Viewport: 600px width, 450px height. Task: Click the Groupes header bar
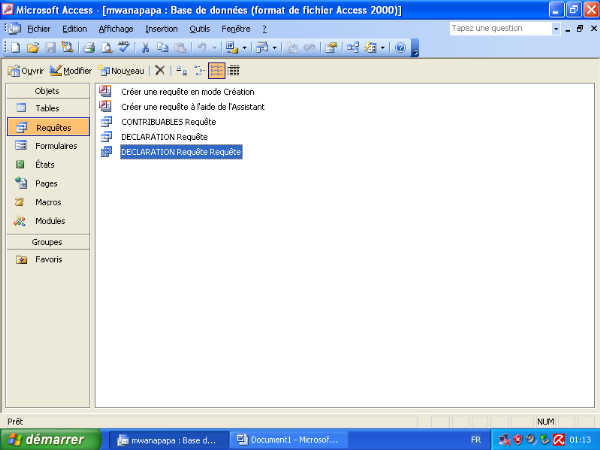tap(48, 242)
